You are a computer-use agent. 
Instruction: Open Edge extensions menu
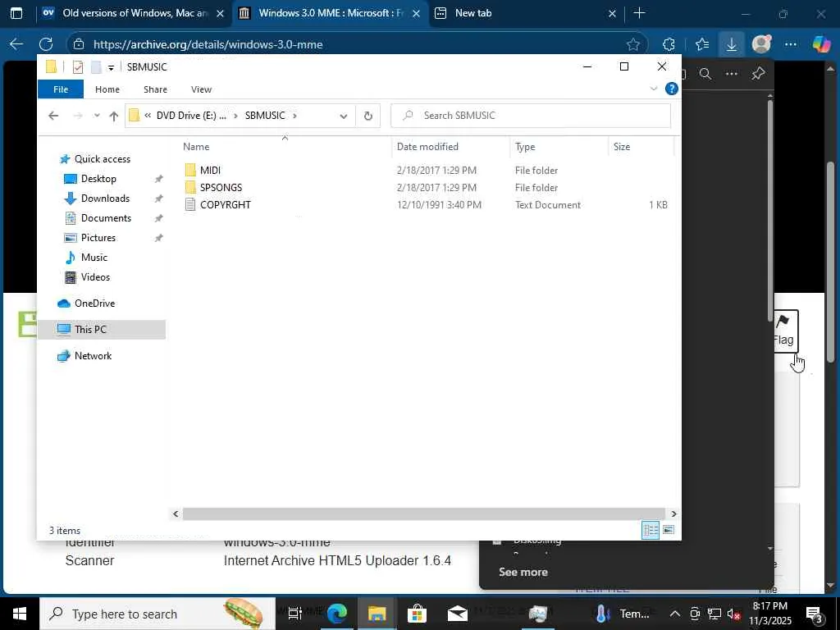pyautogui.click(x=669, y=44)
